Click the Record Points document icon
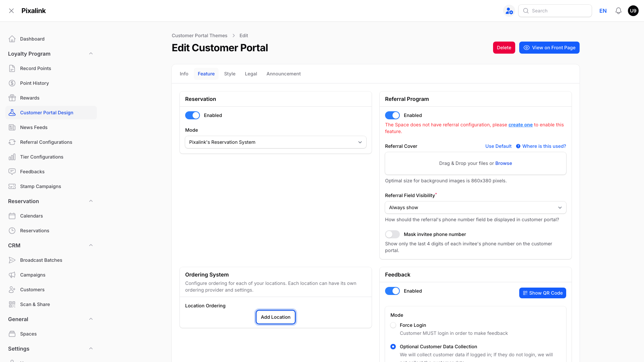Screen dimensions: 644x362 point(12,68)
